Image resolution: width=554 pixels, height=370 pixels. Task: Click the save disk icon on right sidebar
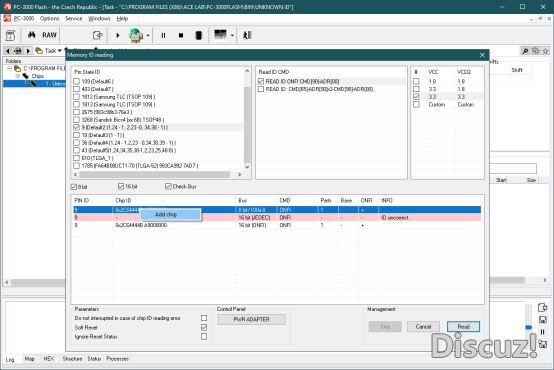543,320
